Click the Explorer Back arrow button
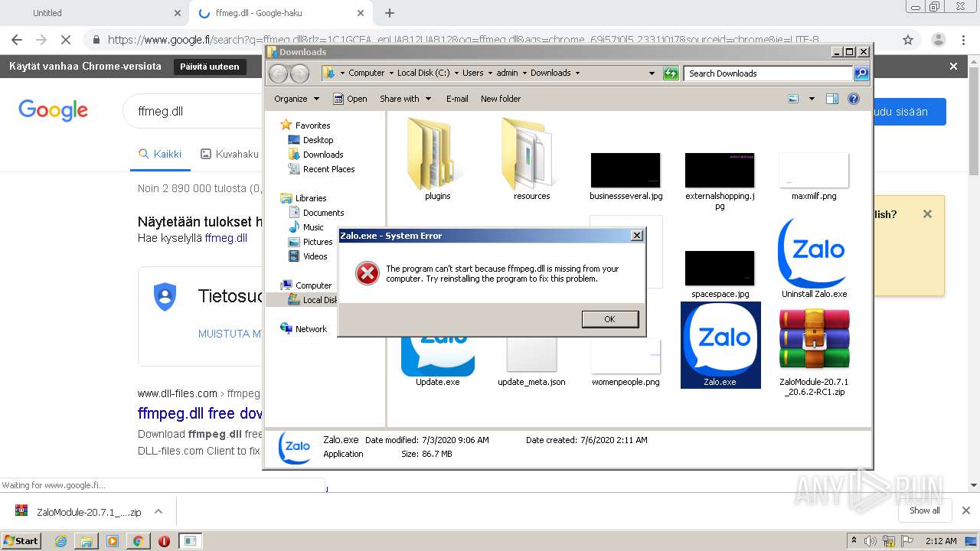This screenshot has height=551, width=980. [x=279, y=73]
